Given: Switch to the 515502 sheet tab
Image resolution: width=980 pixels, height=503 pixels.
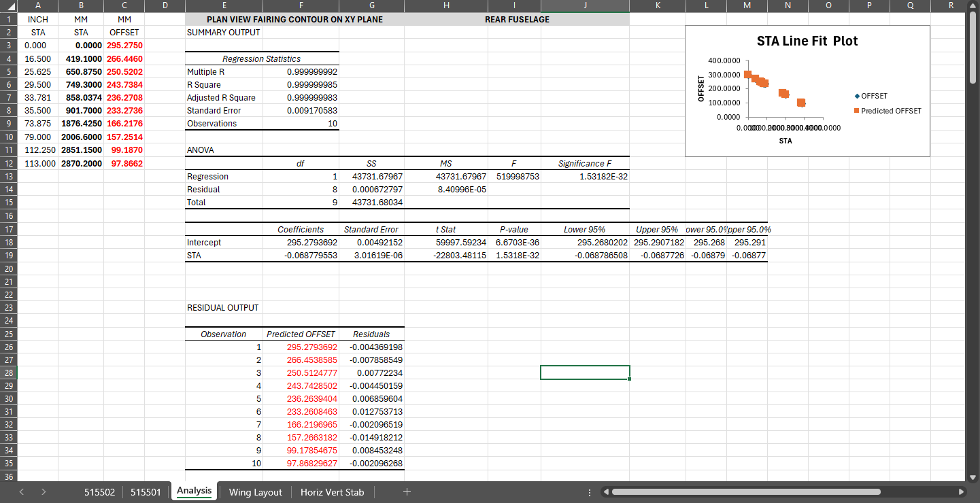Looking at the screenshot, I should [99, 492].
